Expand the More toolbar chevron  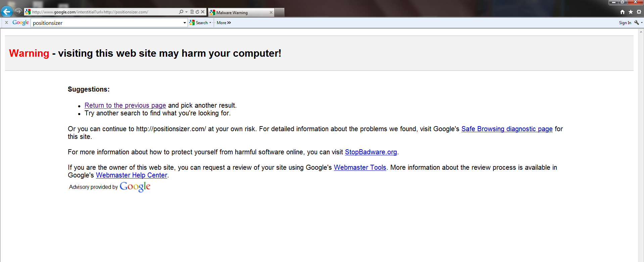pos(224,23)
